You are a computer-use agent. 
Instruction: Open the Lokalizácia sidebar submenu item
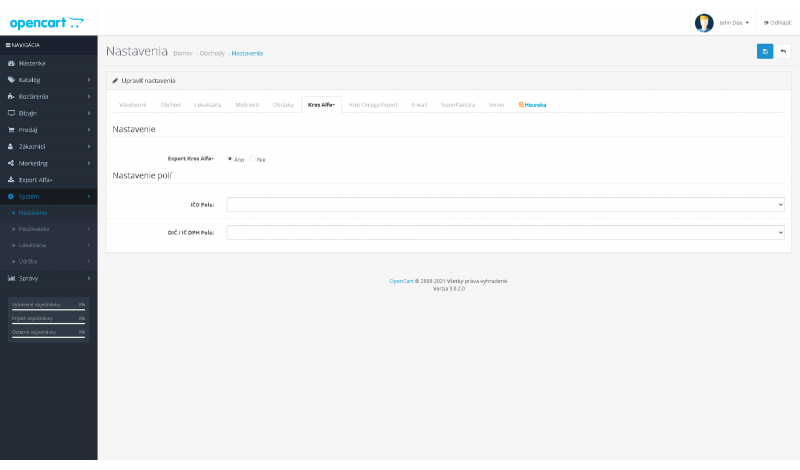pos(48,245)
